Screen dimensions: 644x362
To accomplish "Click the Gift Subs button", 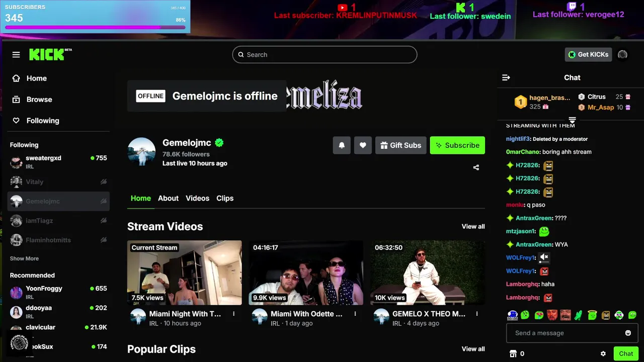I will (401, 145).
